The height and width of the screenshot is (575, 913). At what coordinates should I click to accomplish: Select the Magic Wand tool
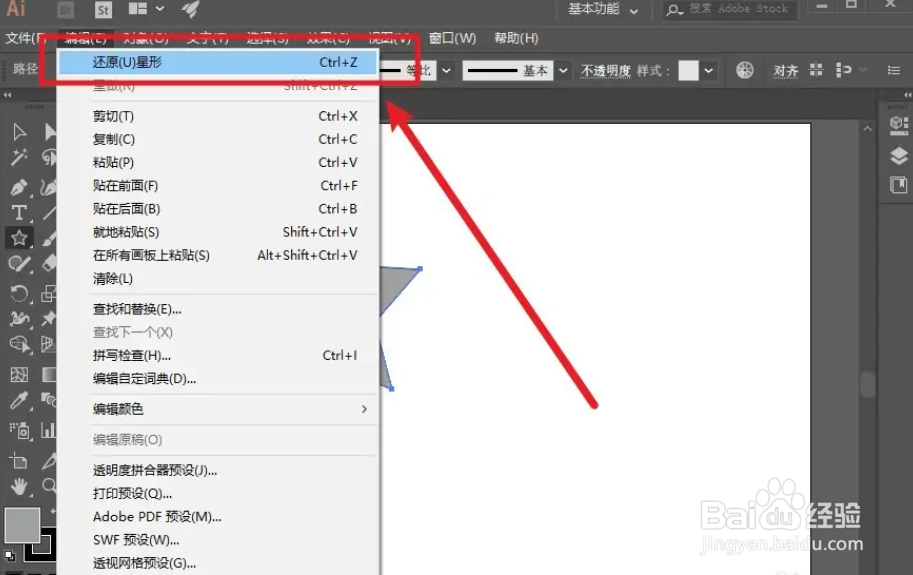coord(19,157)
